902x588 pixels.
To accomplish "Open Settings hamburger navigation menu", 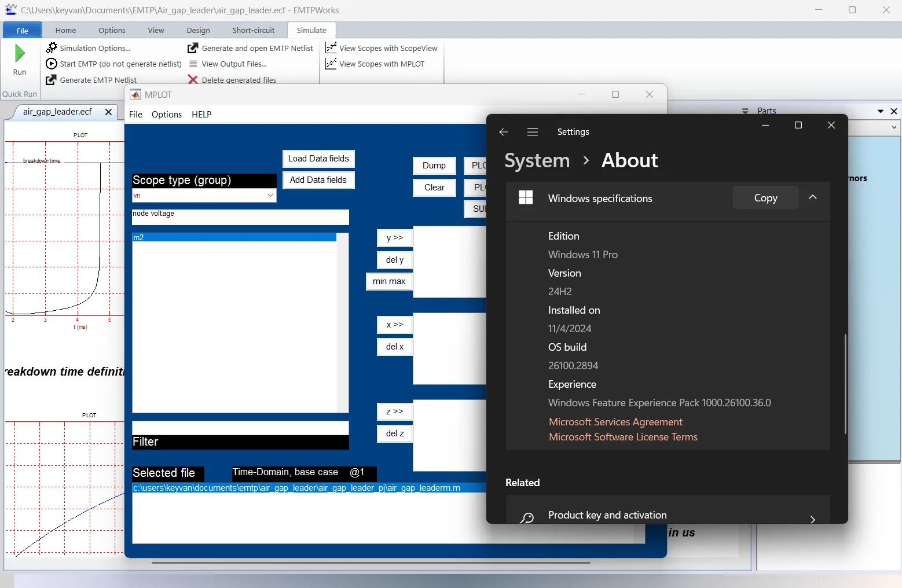I will coord(533,132).
